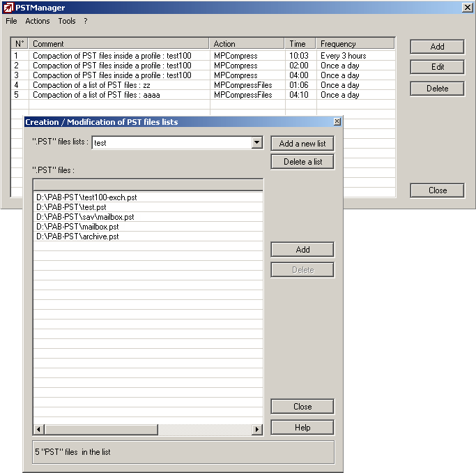Close the PST files lists dialog with X

[x=337, y=122]
